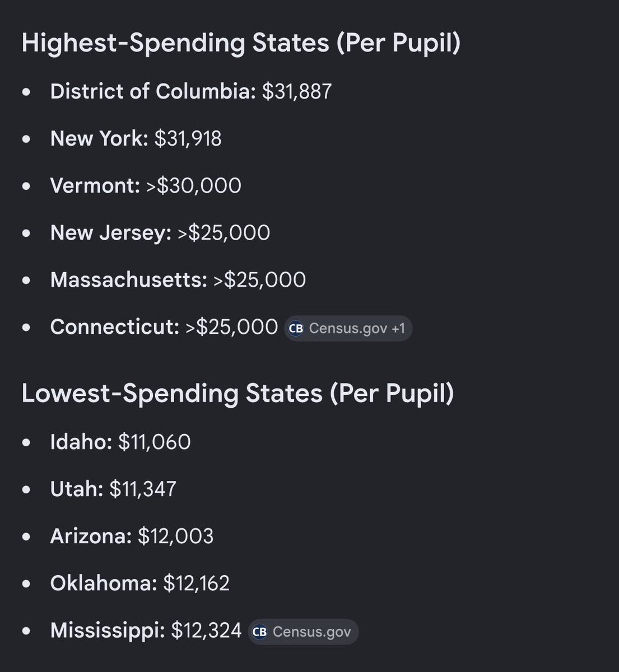Click the $12,324 spending figure
The image size is (619, 672).
(206, 631)
